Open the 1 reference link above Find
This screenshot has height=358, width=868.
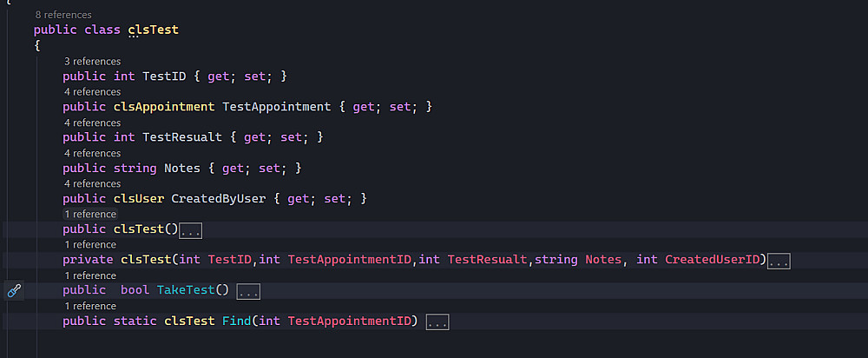[89, 307]
